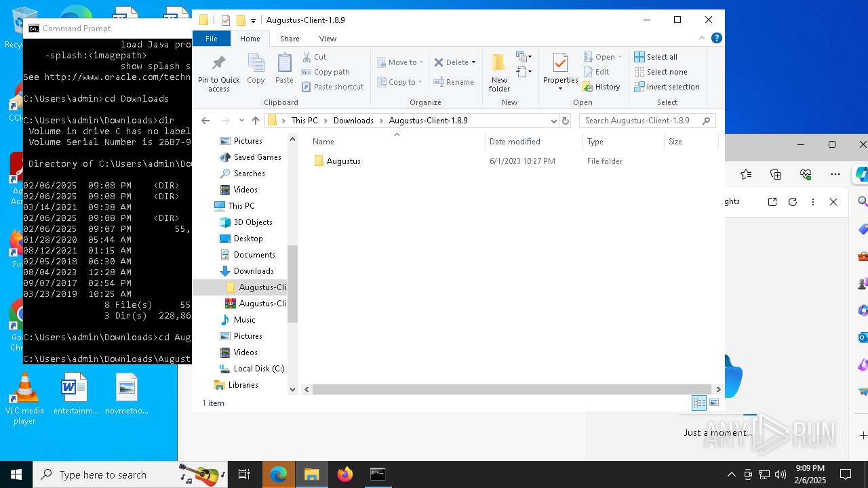The image size is (868, 488).
Task: Select Local Disk (C:) in tree
Action: 258,369
